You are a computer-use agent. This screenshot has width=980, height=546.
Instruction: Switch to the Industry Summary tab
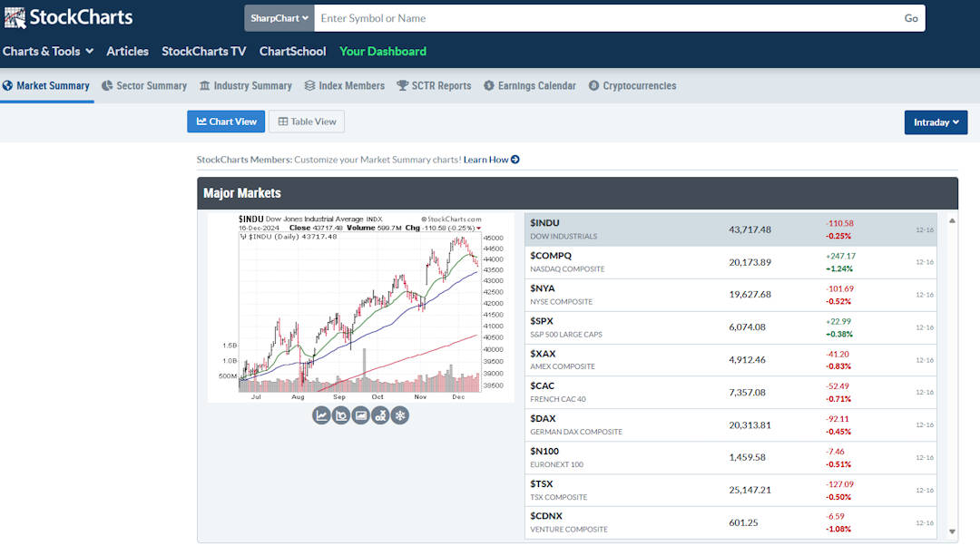click(x=246, y=85)
